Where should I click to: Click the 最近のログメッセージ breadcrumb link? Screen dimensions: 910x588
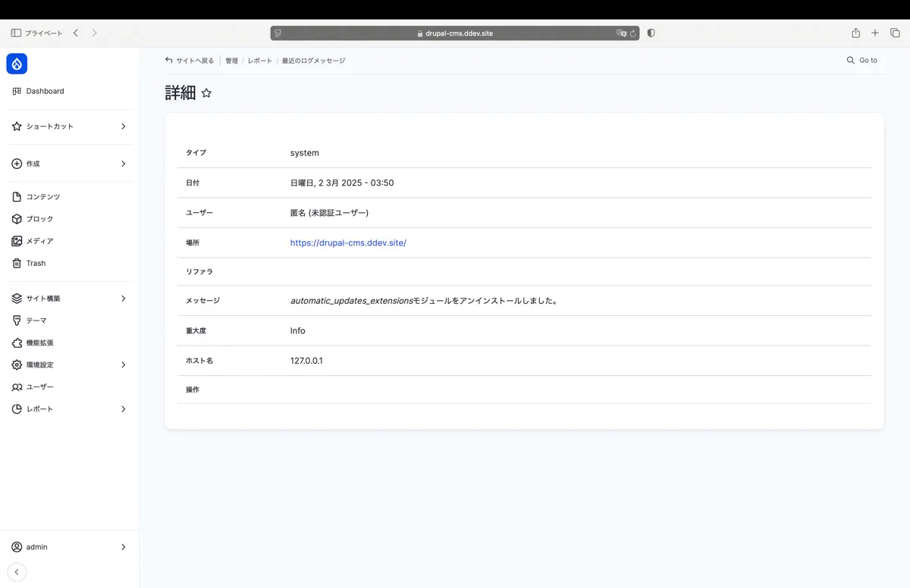point(313,61)
